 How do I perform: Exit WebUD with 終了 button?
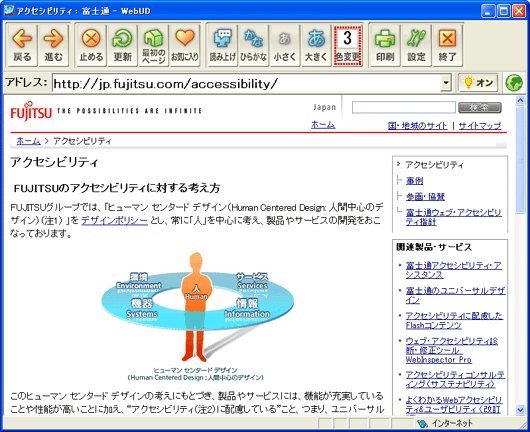[x=447, y=45]
